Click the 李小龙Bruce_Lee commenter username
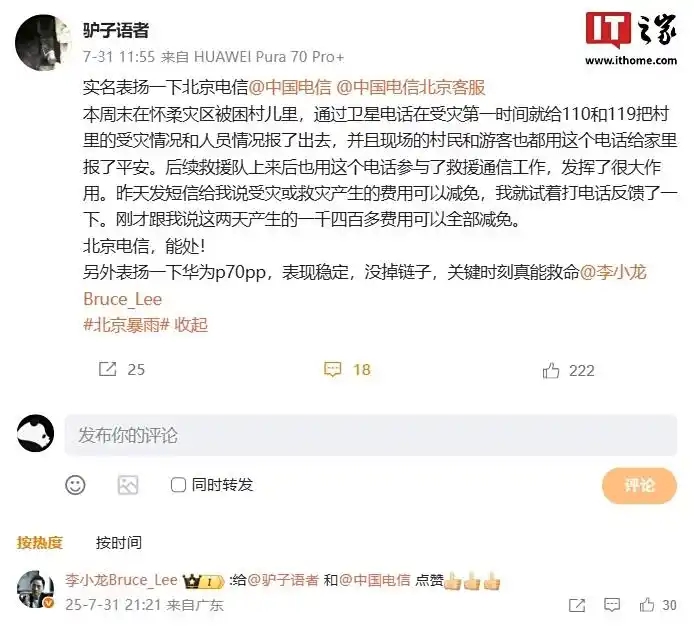694x627 pixels. point(121,580)
